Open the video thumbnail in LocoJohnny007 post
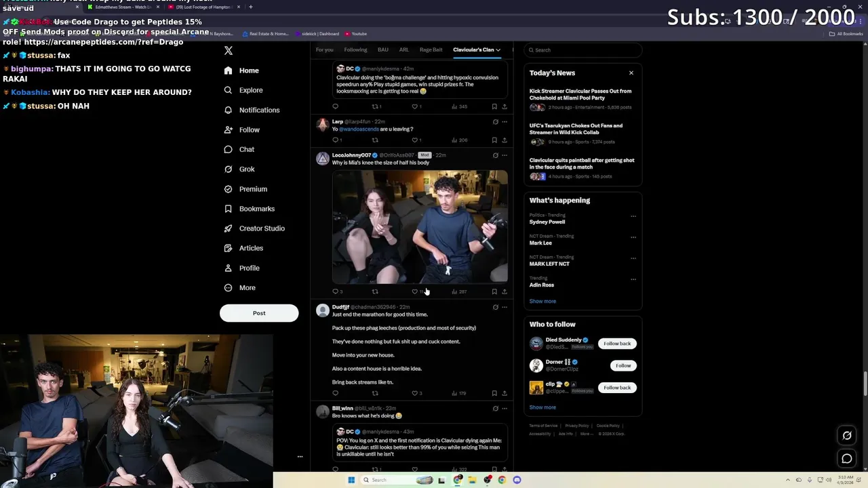This screenshot has height=488, width=868. (420, 226)
